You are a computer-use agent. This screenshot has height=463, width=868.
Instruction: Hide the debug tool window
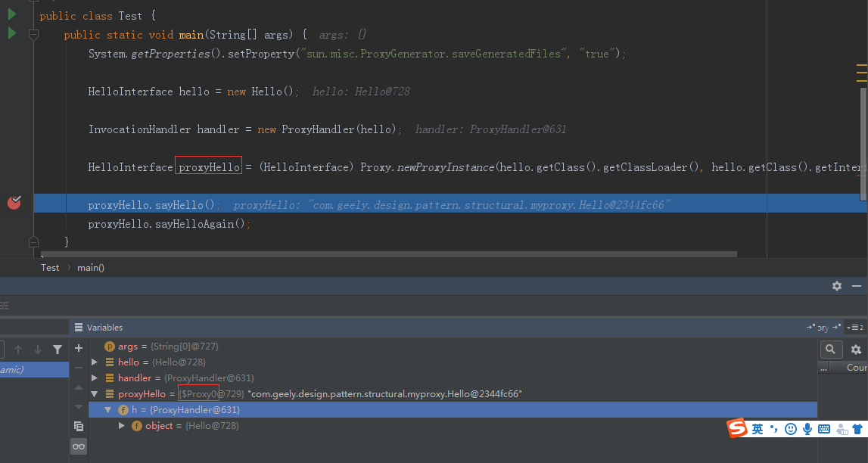[x=857, y=286]
